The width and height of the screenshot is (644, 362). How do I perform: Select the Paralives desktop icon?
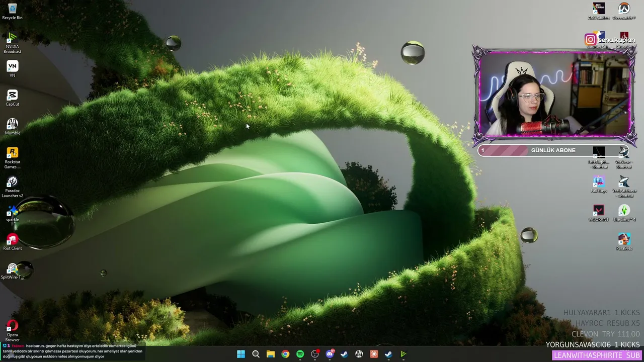pyautogui.click(x=624, y=241)
